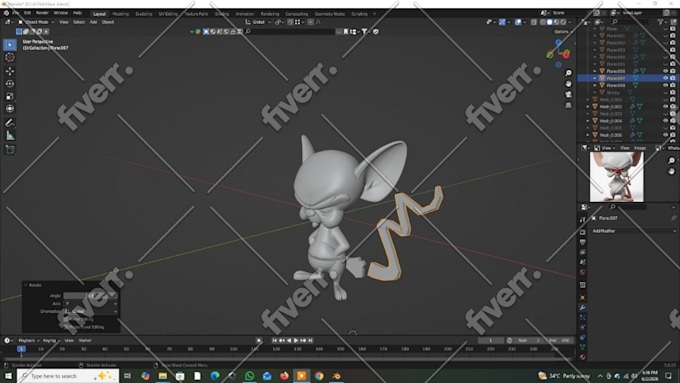Hide Mesh_0.002 with its eye icon
Screen dimensions: 680x383
point(665,106)
